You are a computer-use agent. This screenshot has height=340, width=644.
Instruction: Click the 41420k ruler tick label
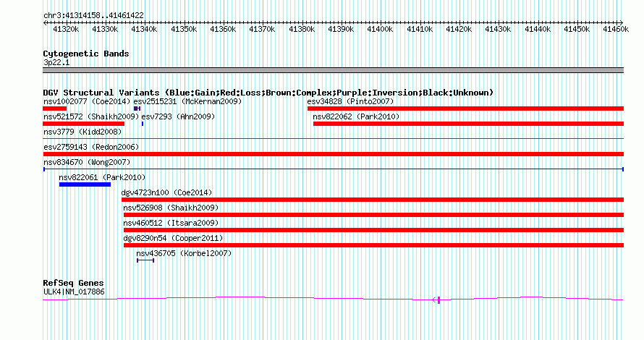[x=459, y=29]
